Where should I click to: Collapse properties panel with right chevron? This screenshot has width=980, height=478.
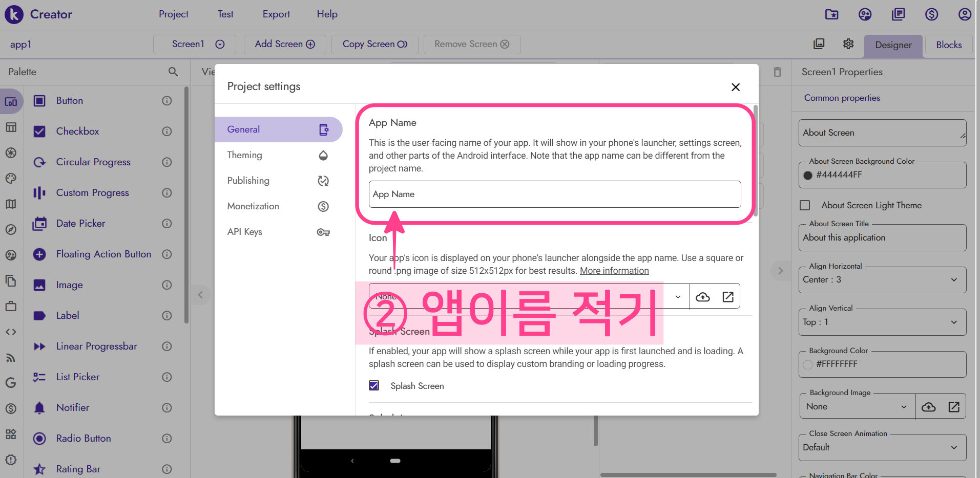pyautogui.click(x=780, y=271)
